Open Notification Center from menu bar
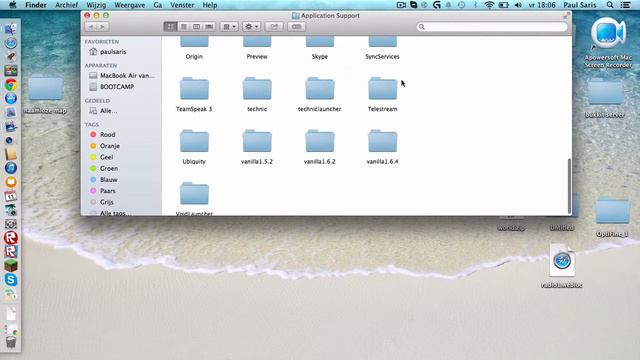The image size is (640, 360). click(x=625, y=5)
